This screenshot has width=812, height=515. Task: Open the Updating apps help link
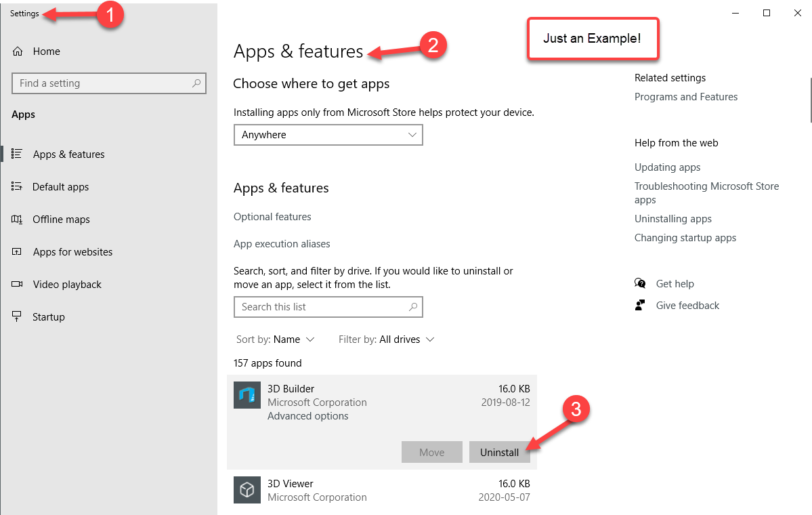point(667,167)
